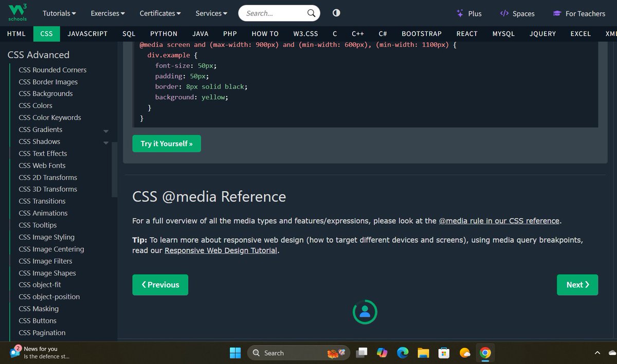The image size is (617, 364).
Task: Click the Windows taskbar Search box
Action: point(299,353)
